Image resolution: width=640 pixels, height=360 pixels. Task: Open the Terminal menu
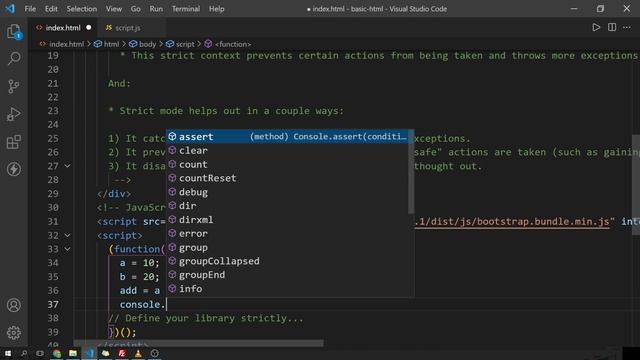186,9
